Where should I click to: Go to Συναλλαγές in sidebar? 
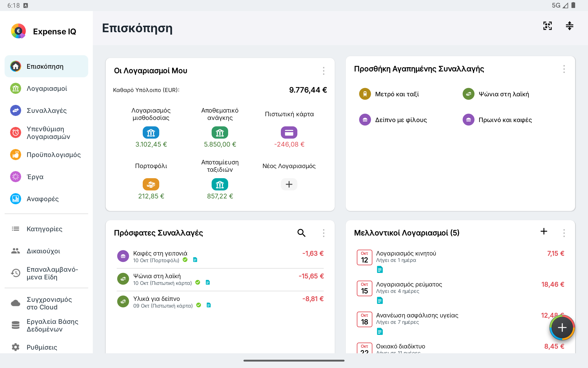coord(46,110)
